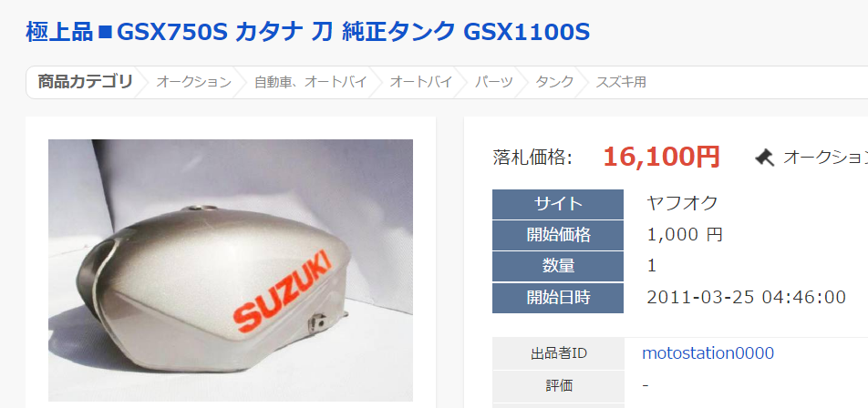Click the ヤフオク site value

tap(682, 203)
